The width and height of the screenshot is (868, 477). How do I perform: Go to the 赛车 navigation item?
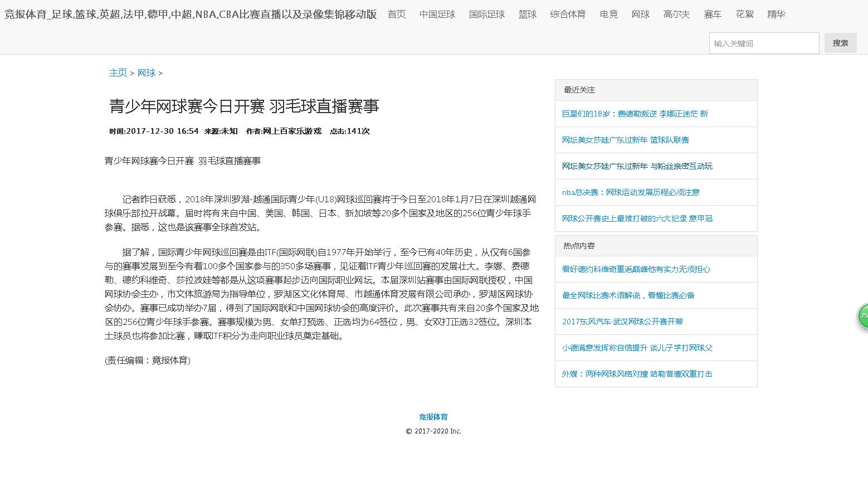[713, 14]
